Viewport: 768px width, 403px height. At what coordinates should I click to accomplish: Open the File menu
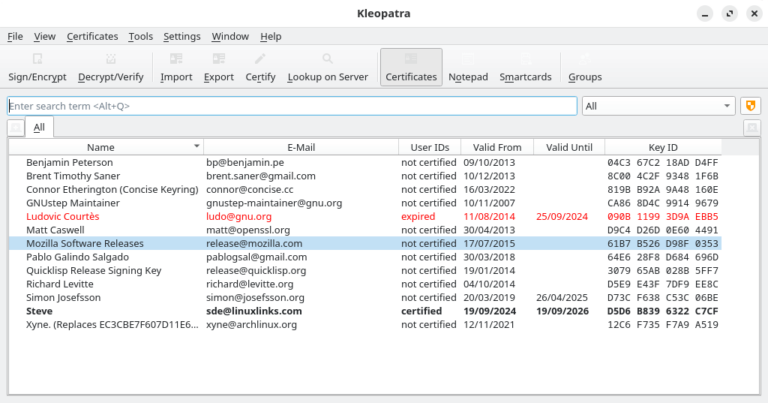15,36
